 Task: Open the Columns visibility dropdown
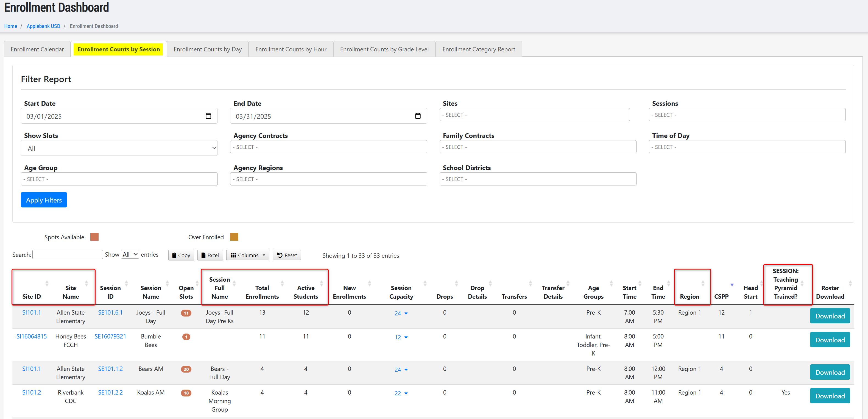click(248, 255)
